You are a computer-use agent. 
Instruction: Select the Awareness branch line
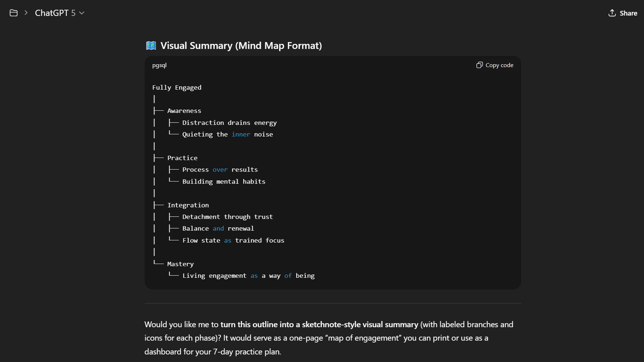[x=184, y=111]
